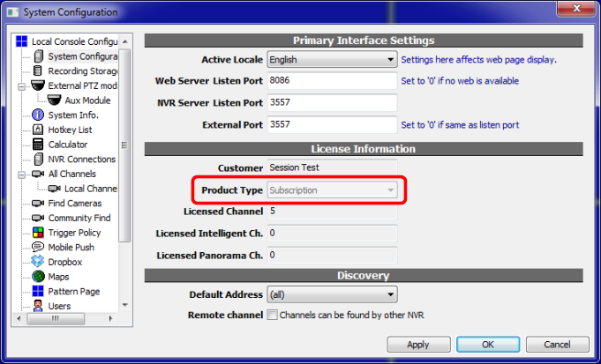Click the tree horizontal scroll left arrow

point(19,318)
